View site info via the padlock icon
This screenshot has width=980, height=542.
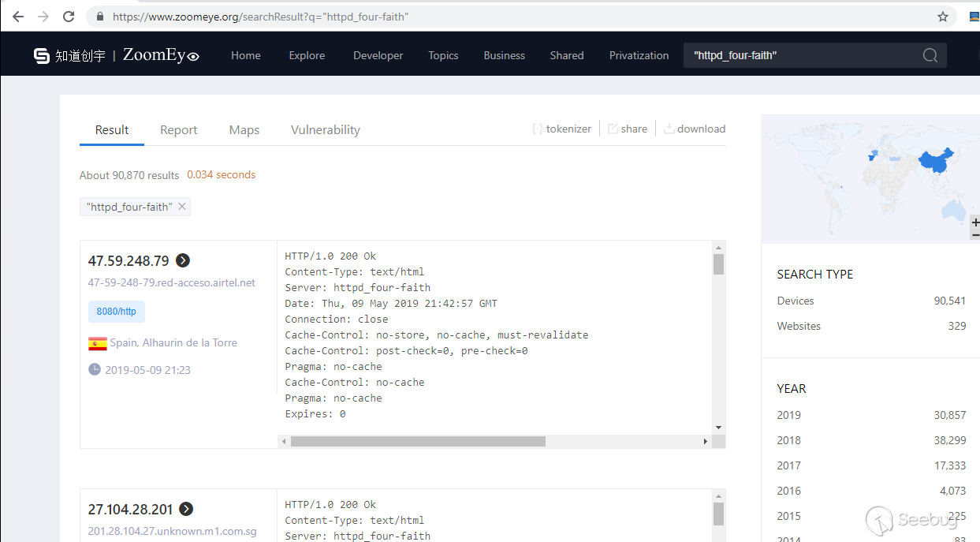(100, 17)
